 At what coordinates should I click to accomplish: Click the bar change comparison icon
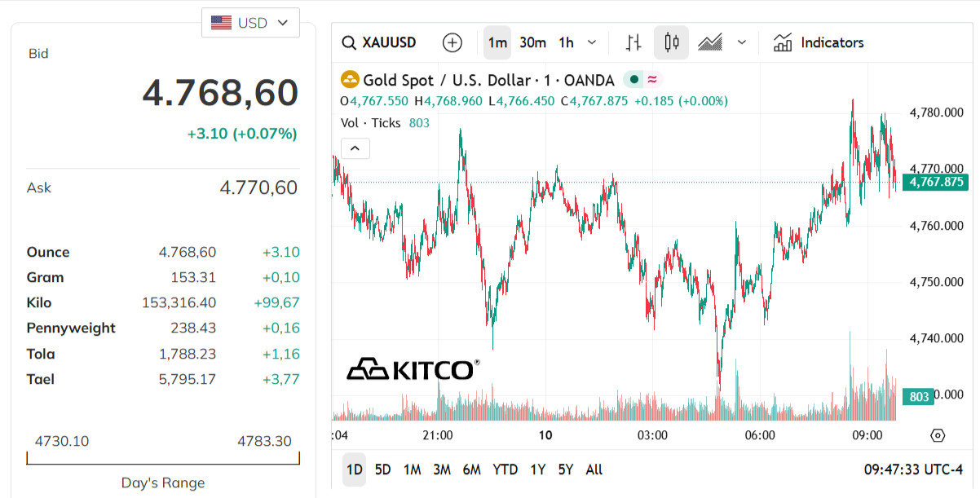(x=633, y=42)
